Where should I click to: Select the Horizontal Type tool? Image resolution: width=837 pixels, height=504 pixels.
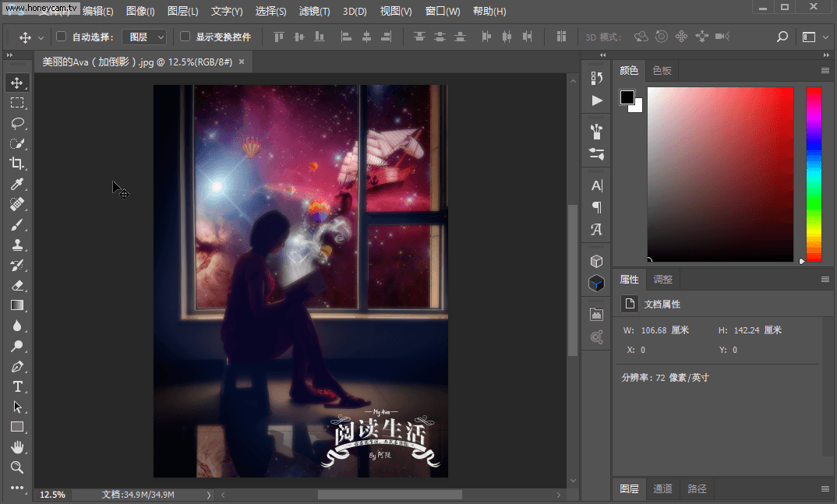(x=17, y=386)
